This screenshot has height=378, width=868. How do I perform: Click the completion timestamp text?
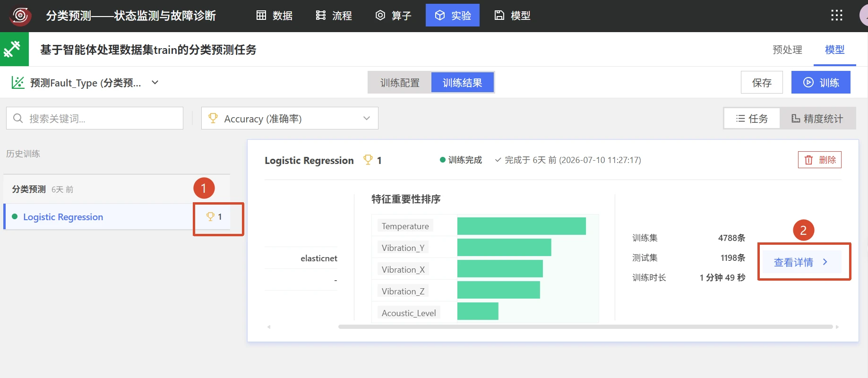coord(573,160)
